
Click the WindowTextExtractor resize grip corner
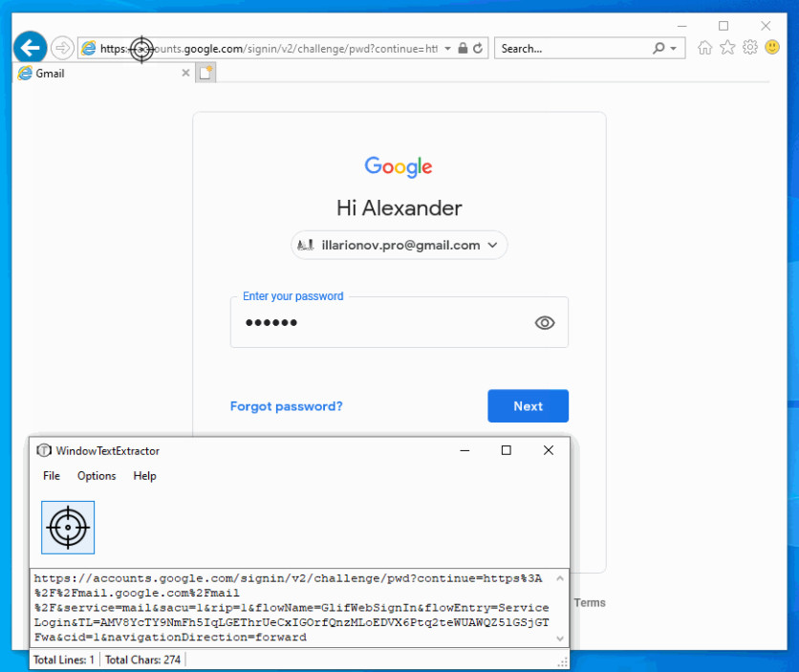pos(563,662)
